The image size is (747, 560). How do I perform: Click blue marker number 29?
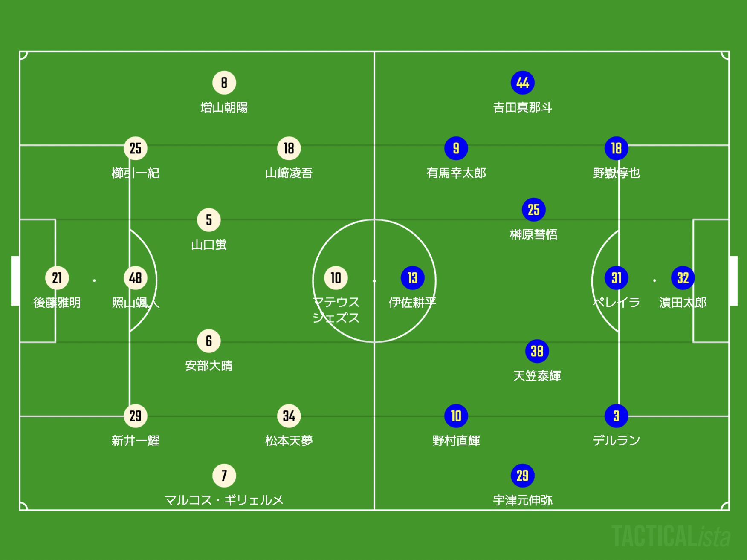click(523, 476)
